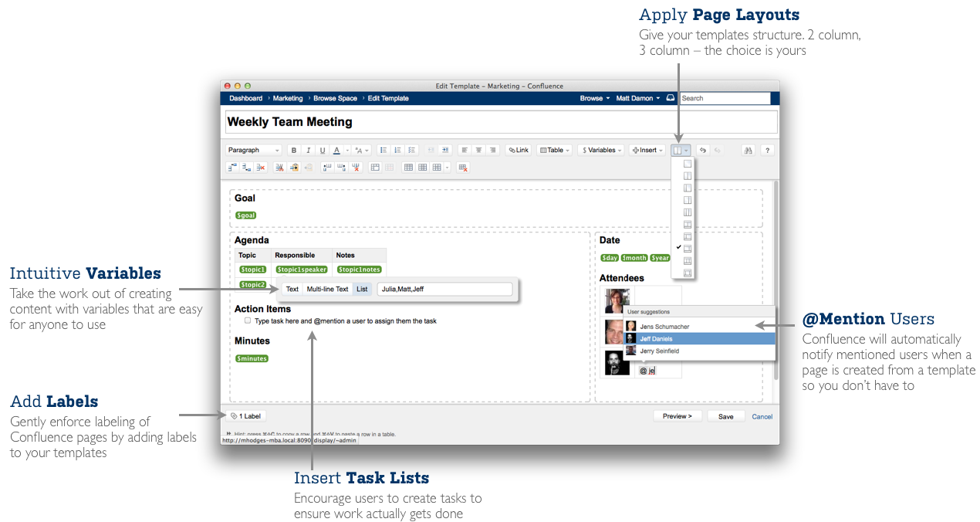980x522 pixels.
Task: Toggle the page layouts dropdown button
Action: [681, 150]
